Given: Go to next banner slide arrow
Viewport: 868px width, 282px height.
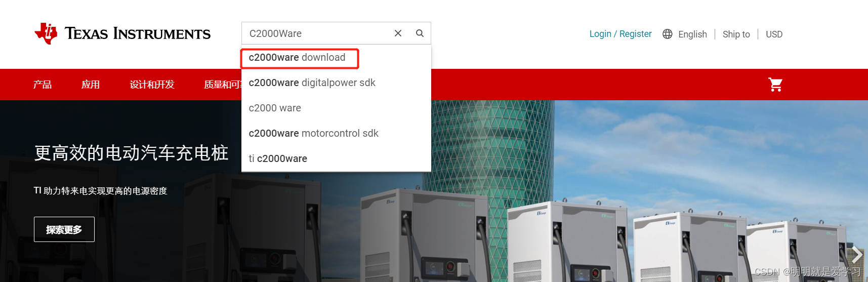Looking at the screenshot, I should (x=856, y=255).
